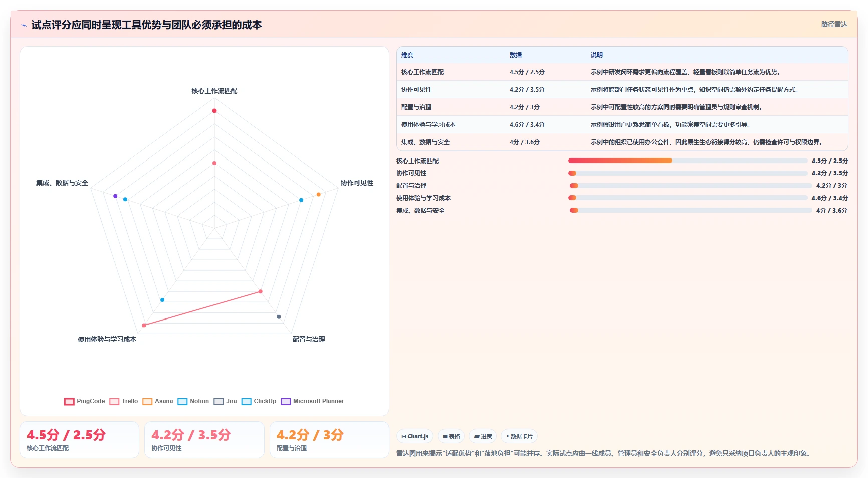Click the small icon before the page title
Image resolution: width=868 pixels, height=478 pixels.
click(24, 25)
